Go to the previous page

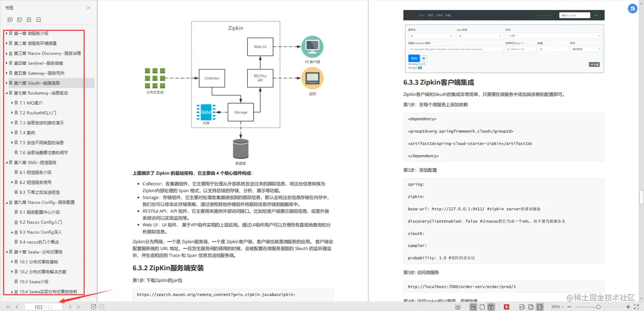[x=17, y=307]
